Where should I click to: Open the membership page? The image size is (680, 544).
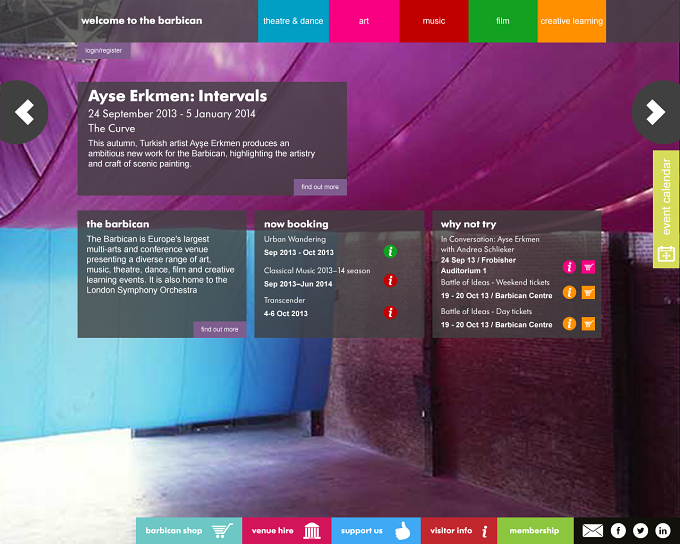tap(535, 531)
